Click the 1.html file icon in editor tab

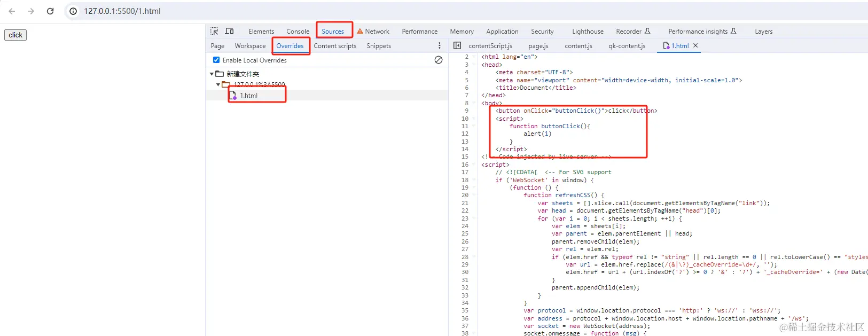pyautogui.click(x=666, y=46)
